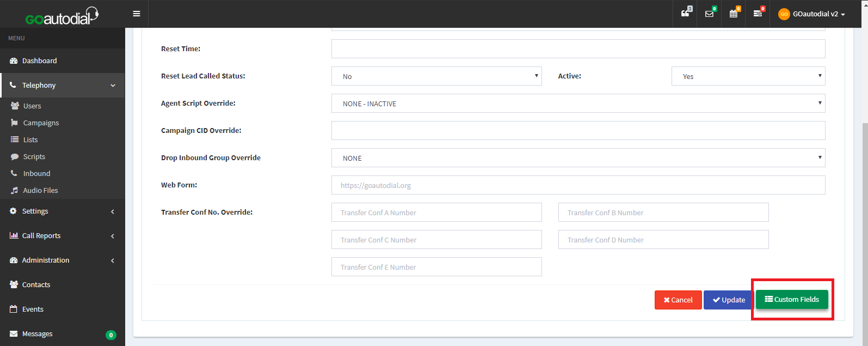This screenshot has width=868, height=346.
Task: Open the envelope messages icon in top bar
Action: [709, 14]
